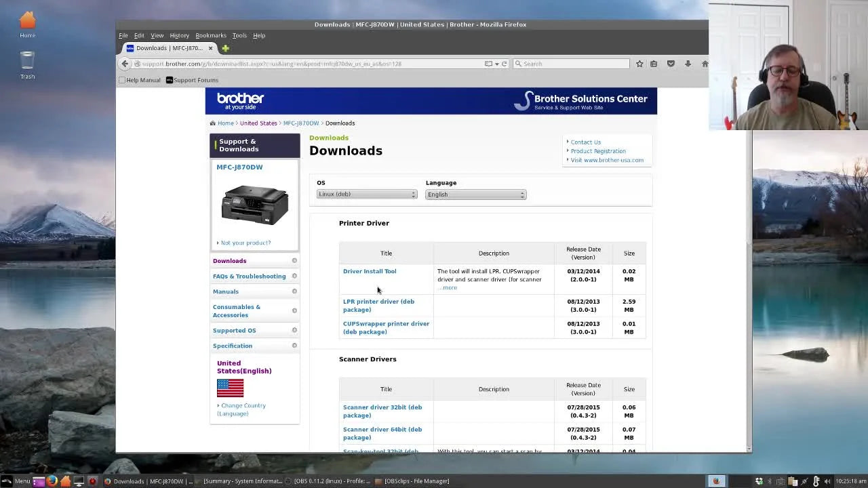Click the ...more link in driver description
Screen dimensions: 868x488
coord(448,287)
